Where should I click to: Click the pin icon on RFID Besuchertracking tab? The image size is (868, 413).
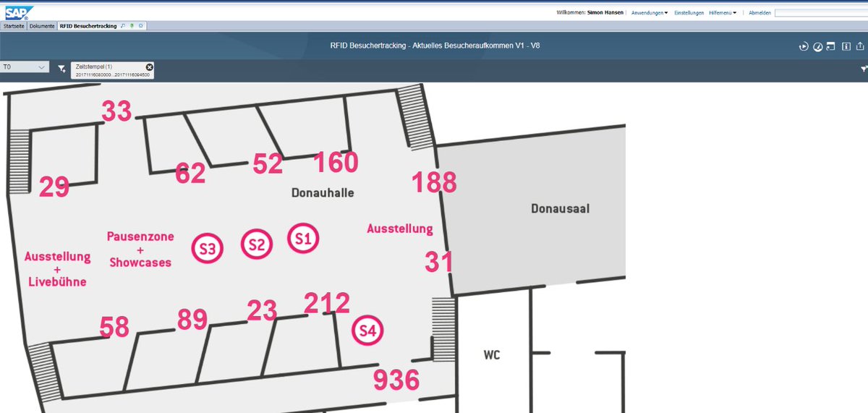pyautogui.click(x=123, y=25)
